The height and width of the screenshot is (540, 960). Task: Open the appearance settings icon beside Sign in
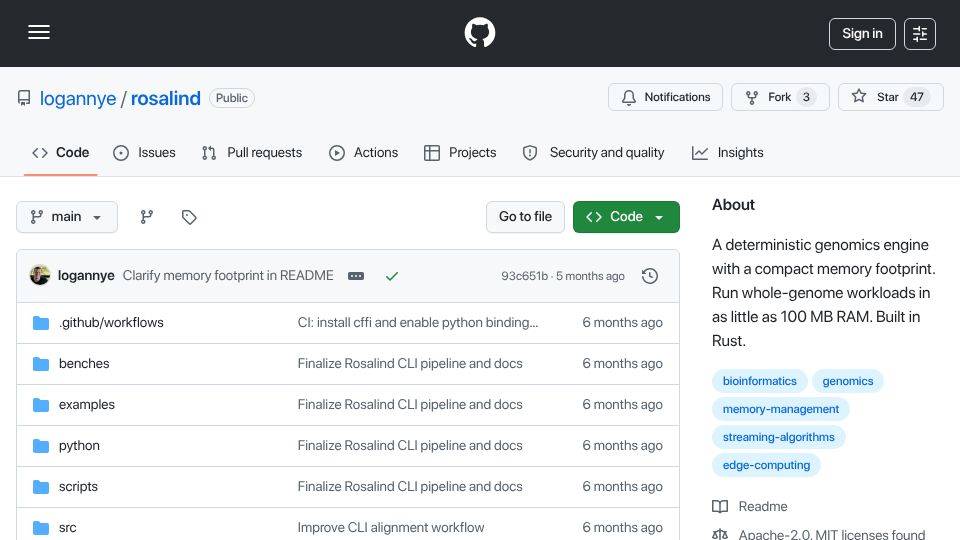click(x=920, y=34)
